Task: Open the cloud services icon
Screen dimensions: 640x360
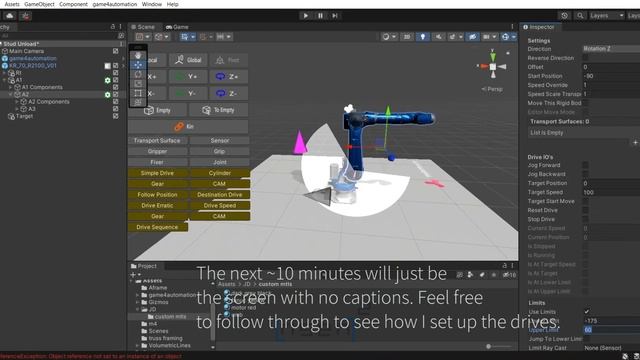Action: tap(10, 16)
